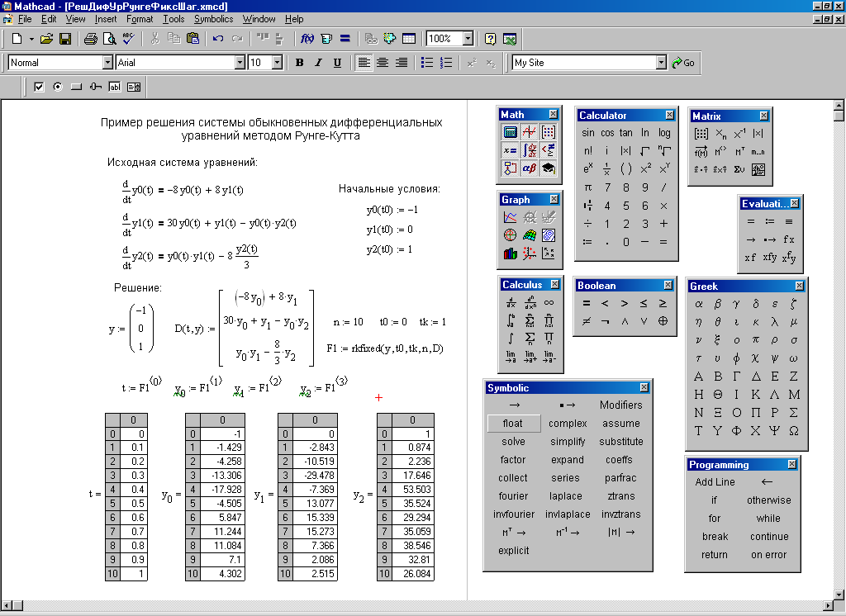Click simplify in the Symbolic palette
This screenshot has width=846, height=616.
[568, 442]
